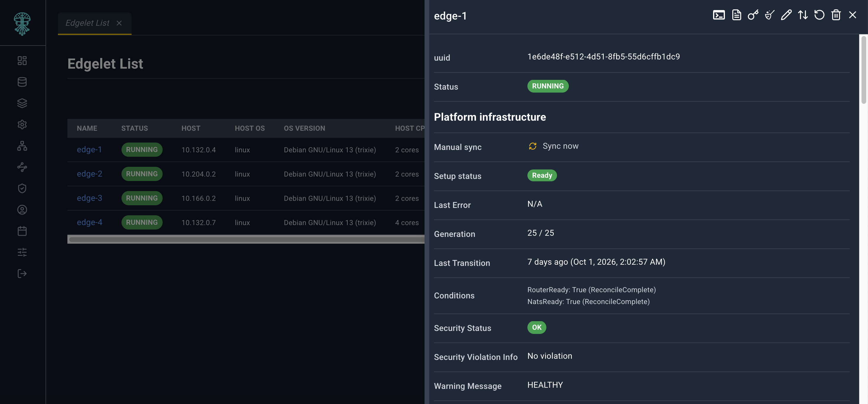This screenshot has width=868, height=404.
Task: Sort by the STATUS column header
Action: [x=135, y=128]
